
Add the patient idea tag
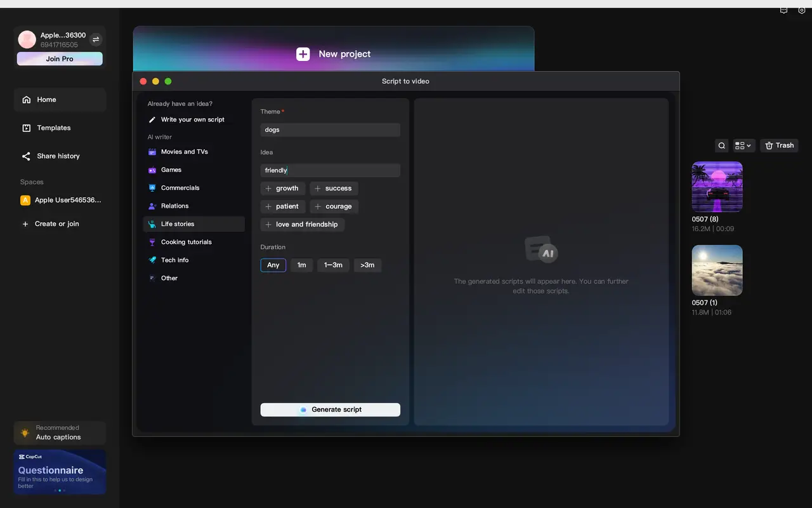[283, 206]
